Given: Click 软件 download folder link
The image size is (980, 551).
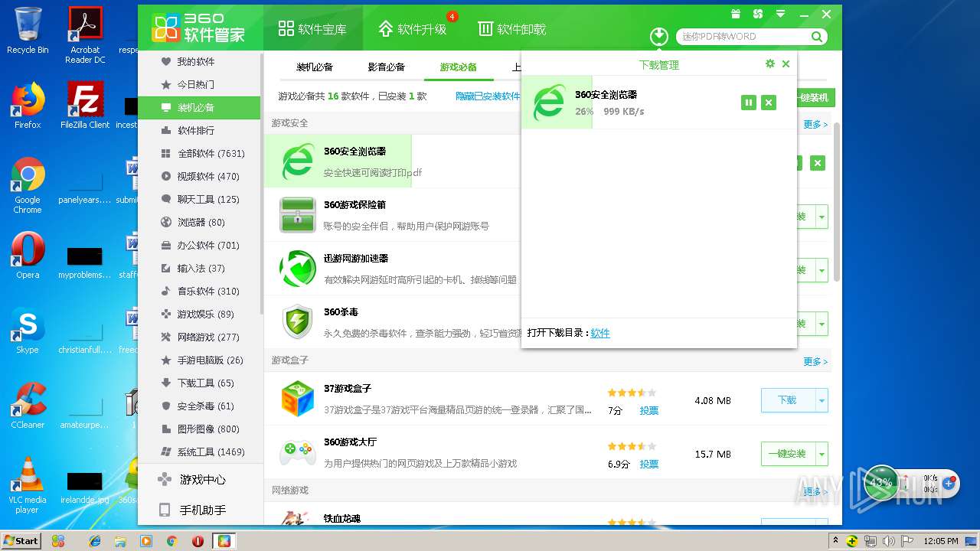Looking at the screenshot, I should pyautogui.click(x=600, y=333).
